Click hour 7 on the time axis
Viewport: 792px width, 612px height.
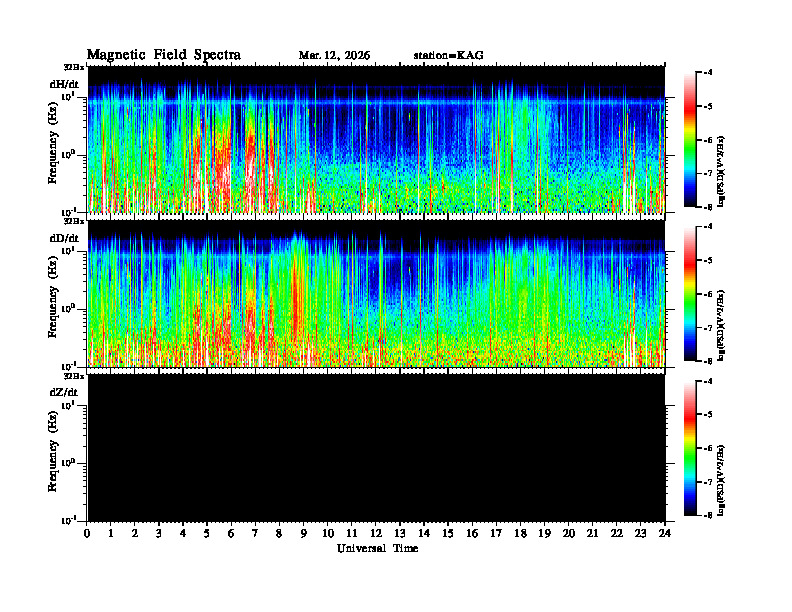(256, 533)
